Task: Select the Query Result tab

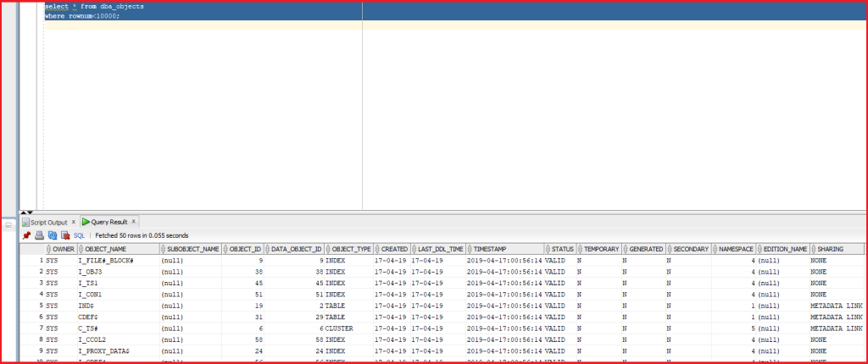Action: 107,222
